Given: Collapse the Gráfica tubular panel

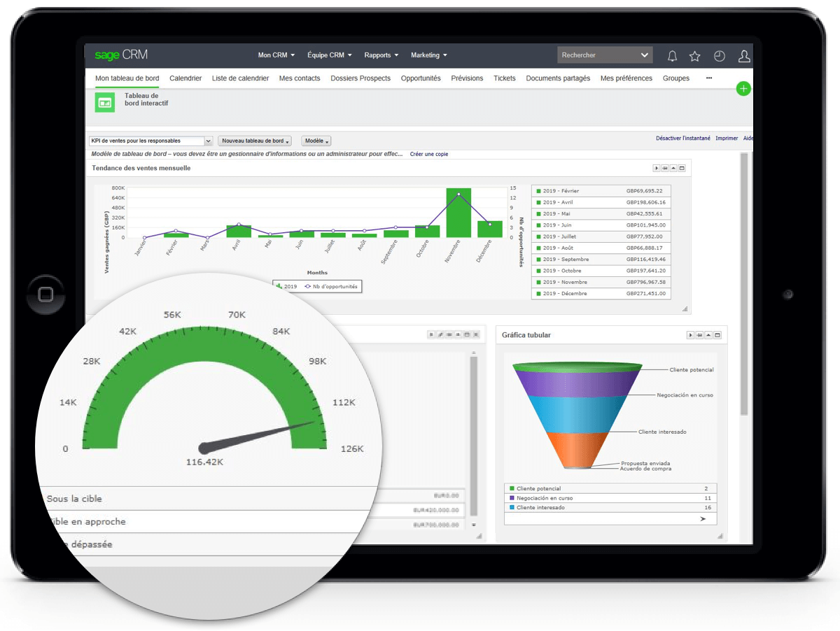Looking at the screenshot, I should coord(708,336).
